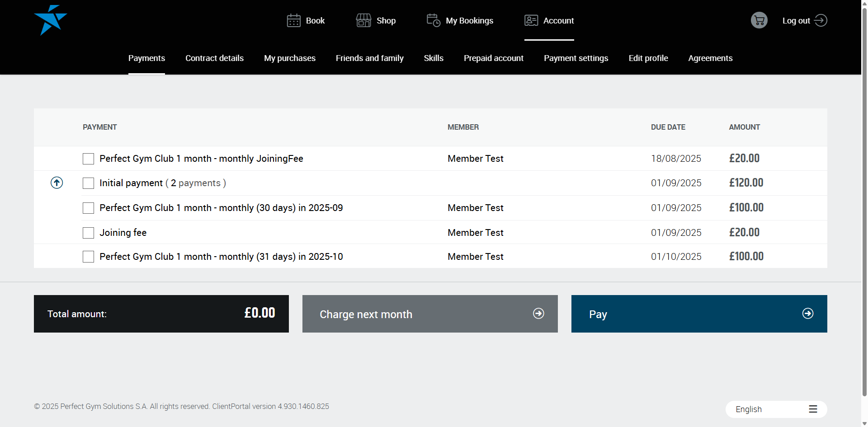Open the English language dropdown
868x427 pixels.
coord(776,409)
